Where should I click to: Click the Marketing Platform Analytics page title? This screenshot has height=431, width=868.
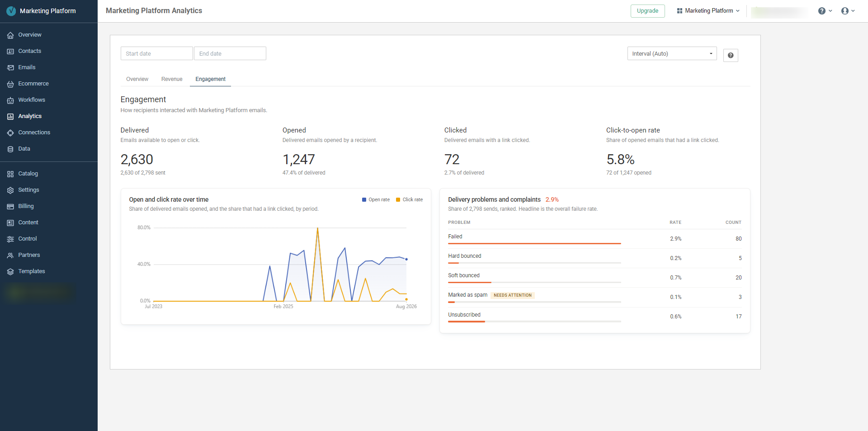pyautogui.click(x=154, y=11)
